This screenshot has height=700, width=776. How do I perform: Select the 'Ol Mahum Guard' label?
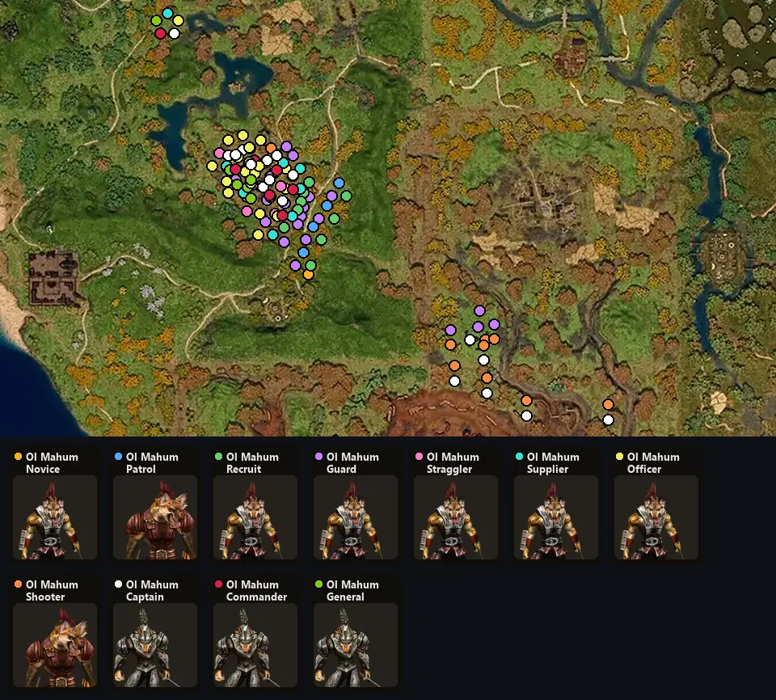tap(352, 463)
